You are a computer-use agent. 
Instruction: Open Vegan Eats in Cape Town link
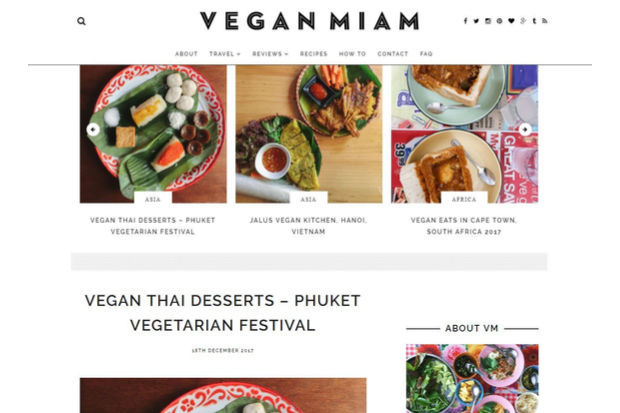coord(464,226)
